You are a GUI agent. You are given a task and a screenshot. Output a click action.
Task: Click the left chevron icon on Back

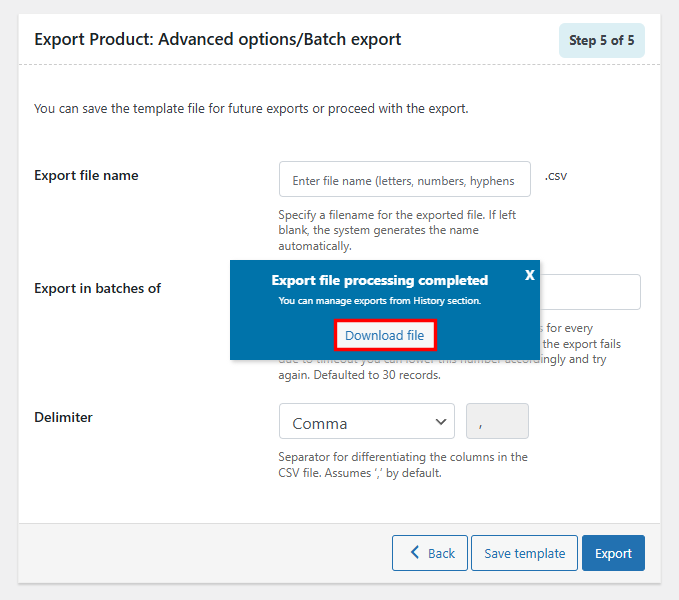click(x=413, y=553)
